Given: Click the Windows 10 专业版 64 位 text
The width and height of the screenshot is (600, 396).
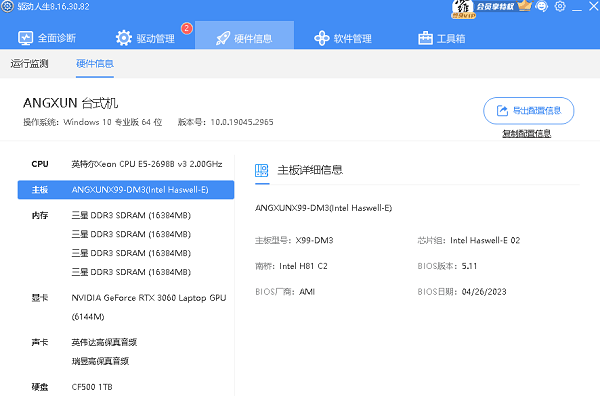Looking at the screenshot, I should (x=112, y=122).
